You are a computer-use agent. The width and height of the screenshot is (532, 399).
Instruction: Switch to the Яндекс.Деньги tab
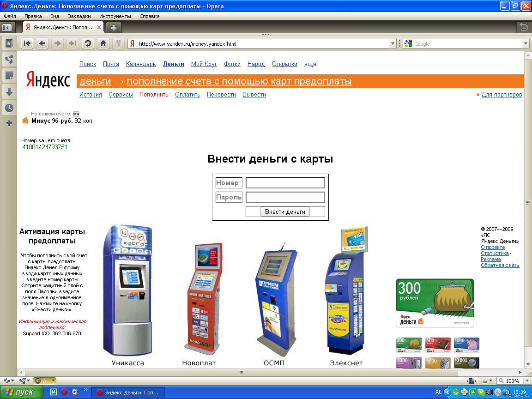pyautogui.click(x=63, y=27)
